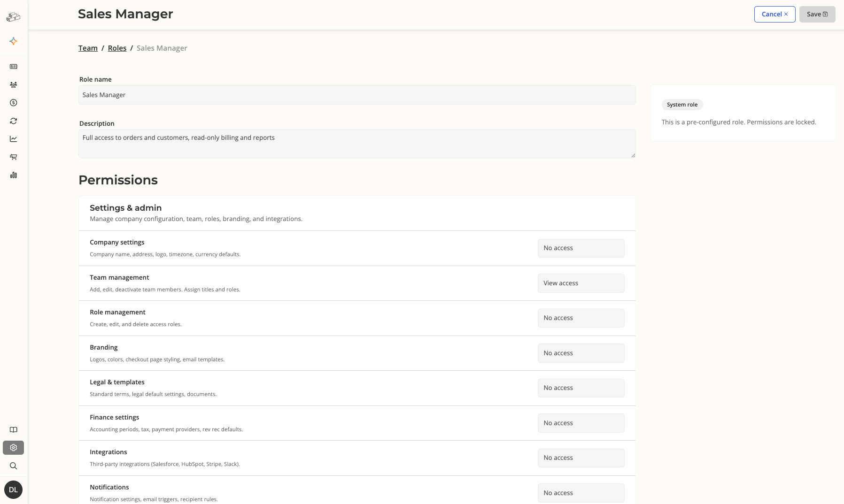Viewport: 844px width, 504px height.
Task: Click the Description text area
Action: 357,144
